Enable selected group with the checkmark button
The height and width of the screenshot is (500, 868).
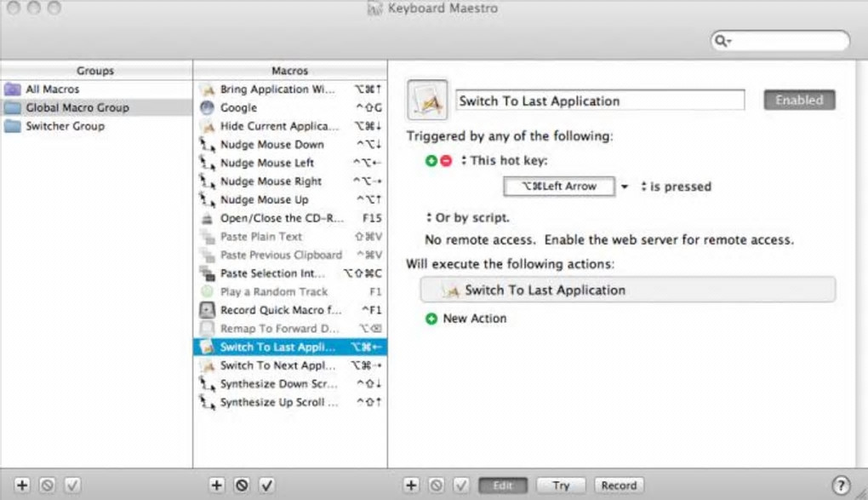click(72, 486)
